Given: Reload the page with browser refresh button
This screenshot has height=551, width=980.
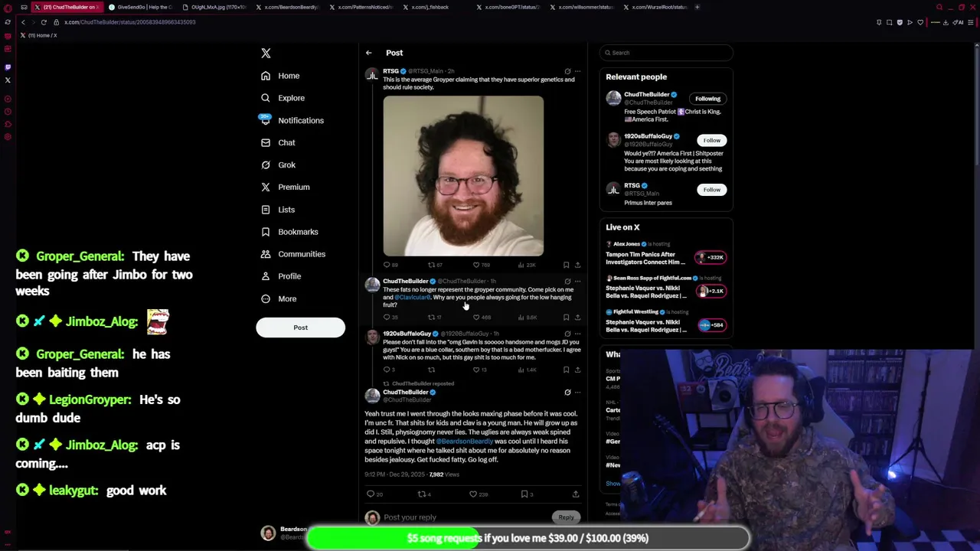Looking at the screenshot, I should 43,22.
